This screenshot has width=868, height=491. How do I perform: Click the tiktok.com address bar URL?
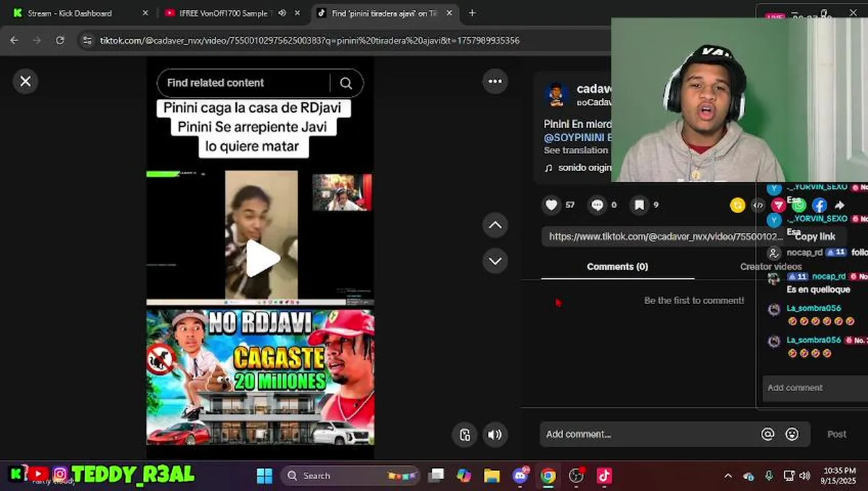[310, 41]
